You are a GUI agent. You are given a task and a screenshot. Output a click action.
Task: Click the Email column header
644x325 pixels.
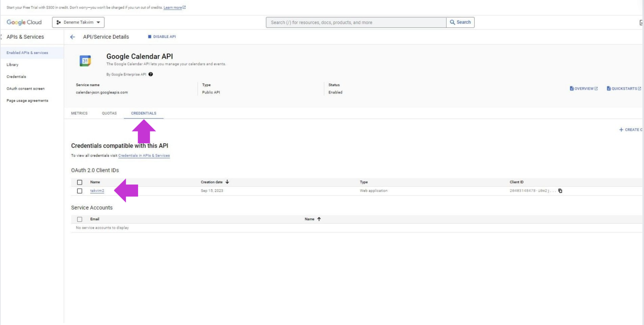pyautogui.click(x=95, y=219)
